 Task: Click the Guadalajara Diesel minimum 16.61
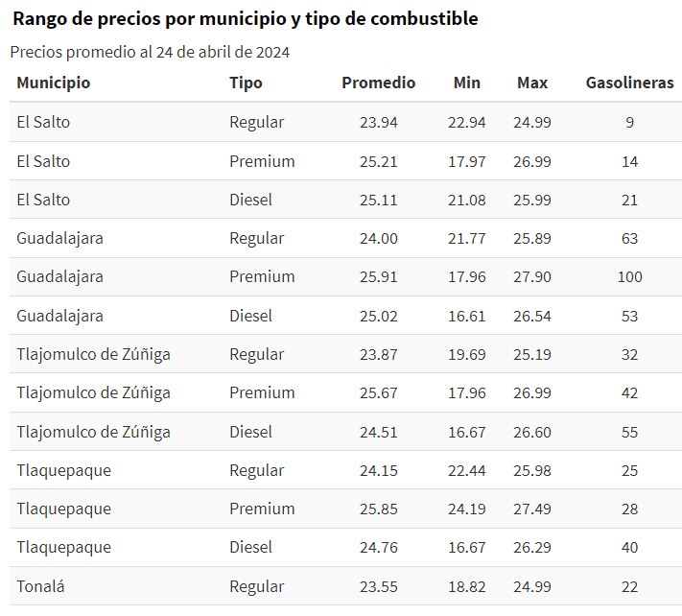pos(466,316)
